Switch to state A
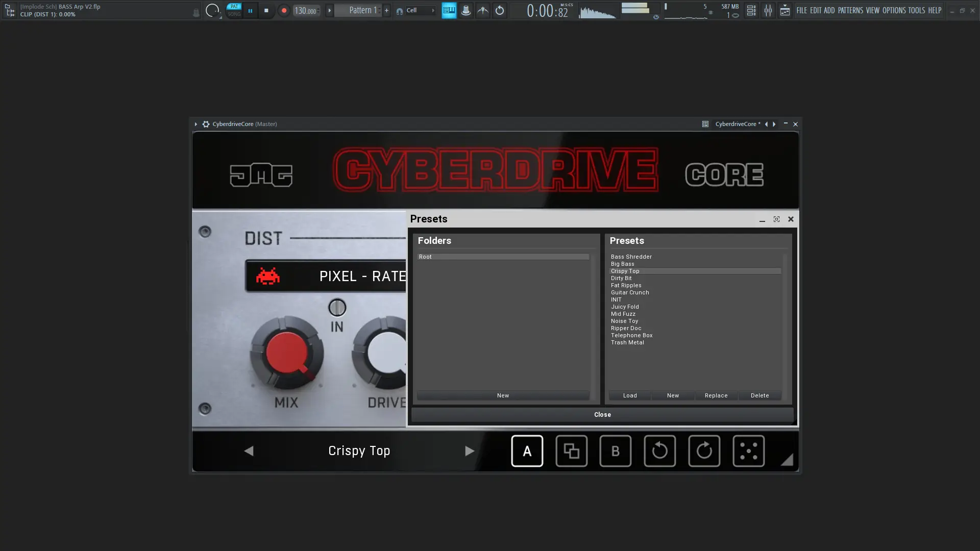Screen dimensions: 980x551 point(527,451)
